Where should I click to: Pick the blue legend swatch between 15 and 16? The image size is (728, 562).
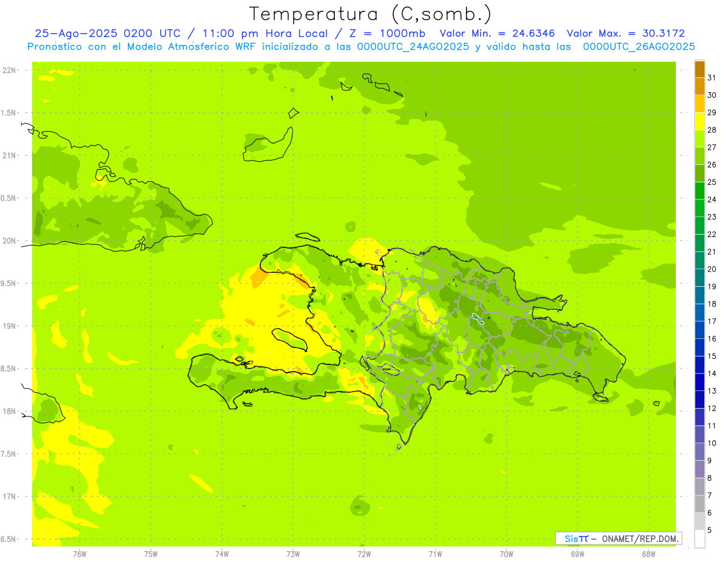(x=699, y=347)
